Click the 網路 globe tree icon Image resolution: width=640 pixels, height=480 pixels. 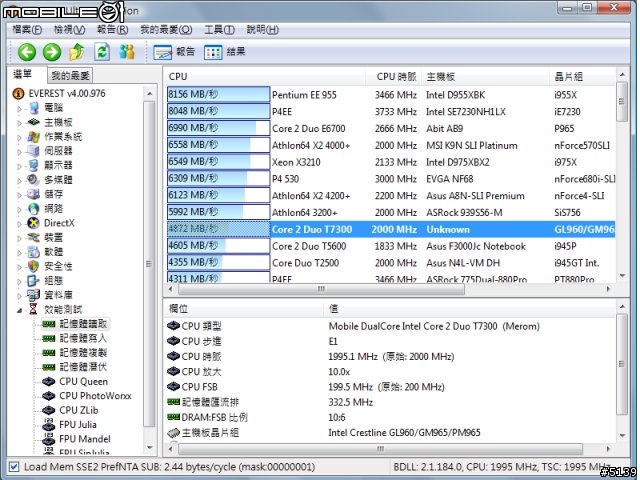(33, 209)
